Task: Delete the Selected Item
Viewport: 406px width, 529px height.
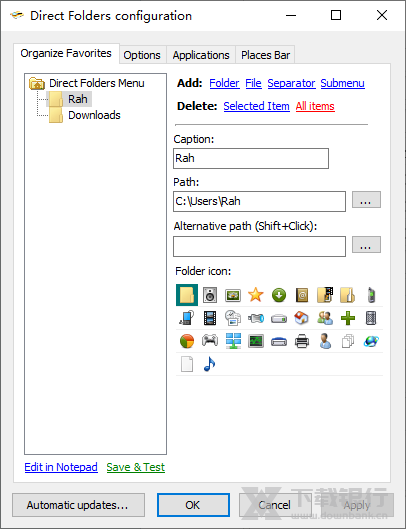Action: point(256,106)
